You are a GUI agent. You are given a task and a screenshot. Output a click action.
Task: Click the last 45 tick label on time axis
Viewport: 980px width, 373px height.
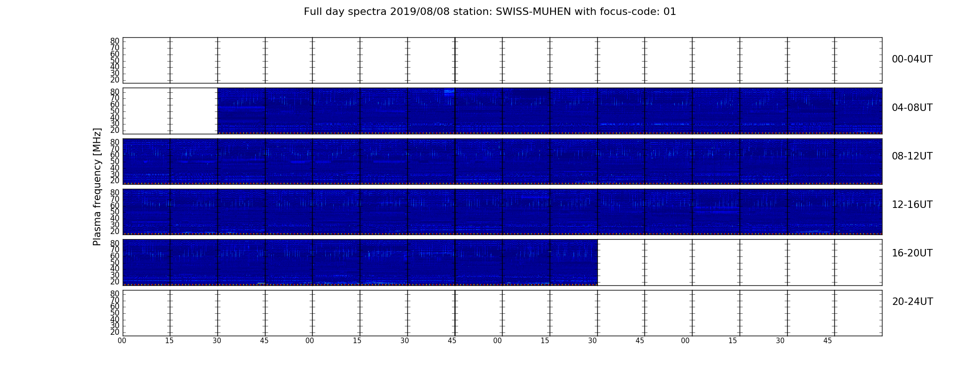pyautogui.click(x=827, y=341)
